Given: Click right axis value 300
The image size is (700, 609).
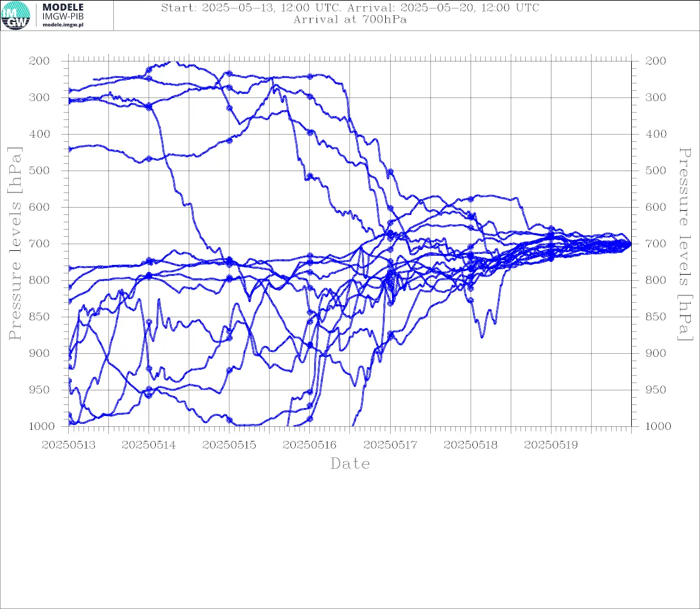Looking at the screenshot, I should click(x=656, y=97).
